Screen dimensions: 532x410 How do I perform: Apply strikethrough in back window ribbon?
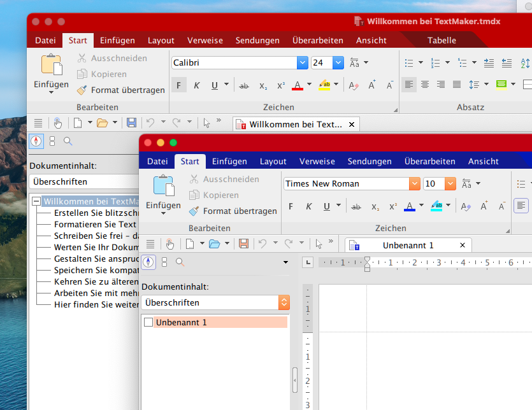pyautogui.click(x=243, y=86)
